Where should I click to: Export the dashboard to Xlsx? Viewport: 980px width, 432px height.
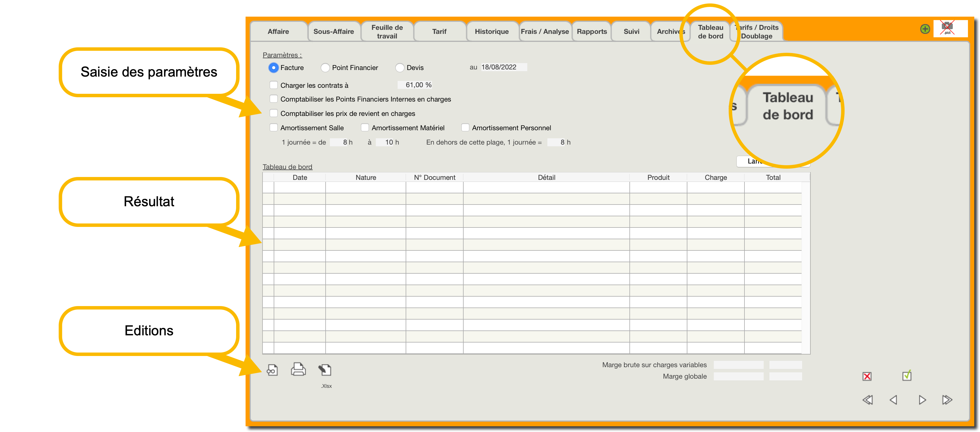325,370
